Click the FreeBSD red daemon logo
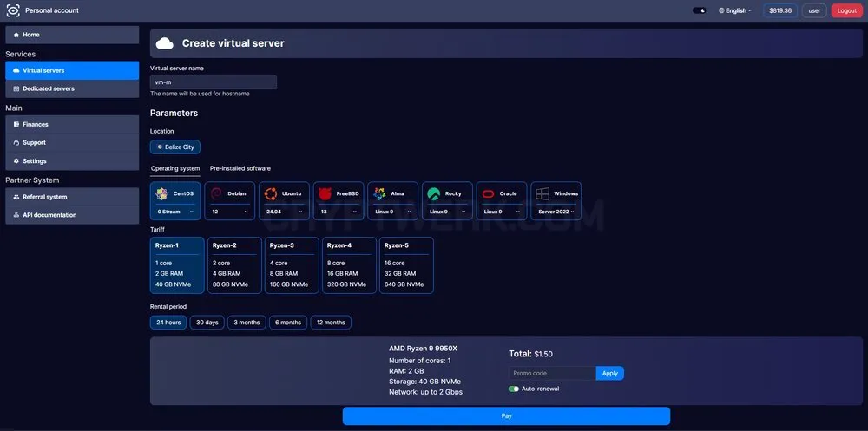The image size is (868, 431). 325,193
